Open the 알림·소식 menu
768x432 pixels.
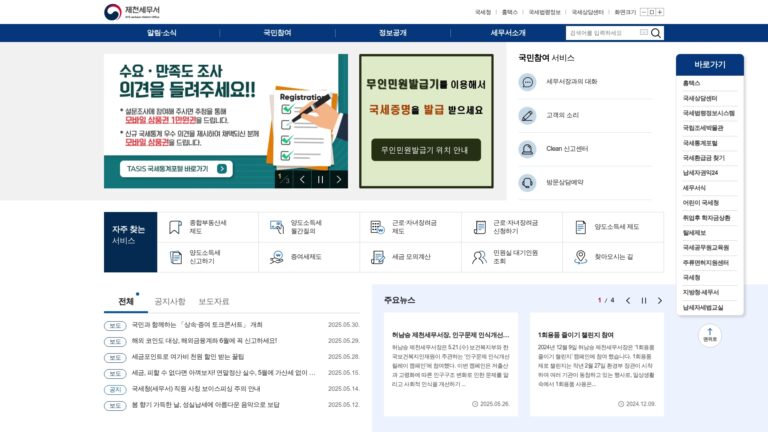162,33
